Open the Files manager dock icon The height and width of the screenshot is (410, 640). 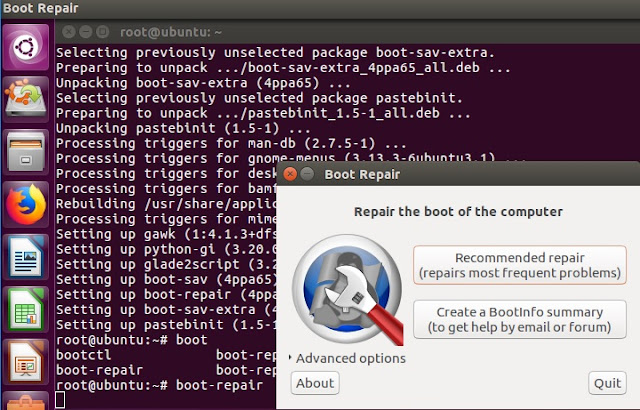coord(26,152)
